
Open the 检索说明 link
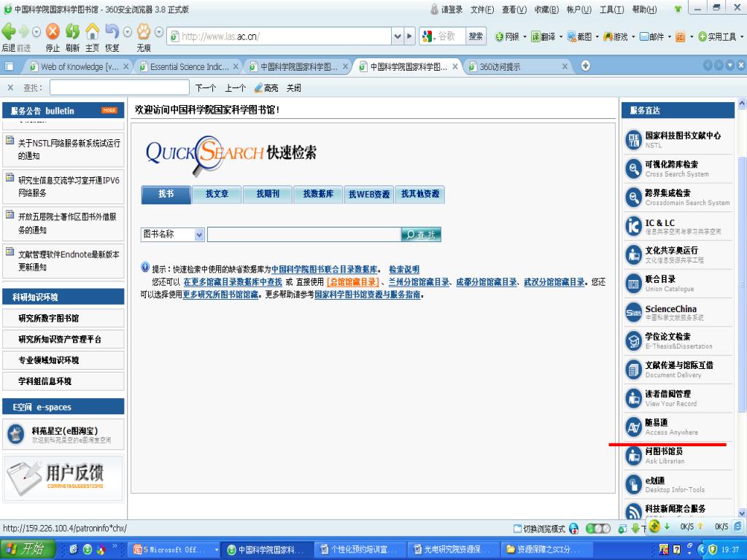[404, 270]
